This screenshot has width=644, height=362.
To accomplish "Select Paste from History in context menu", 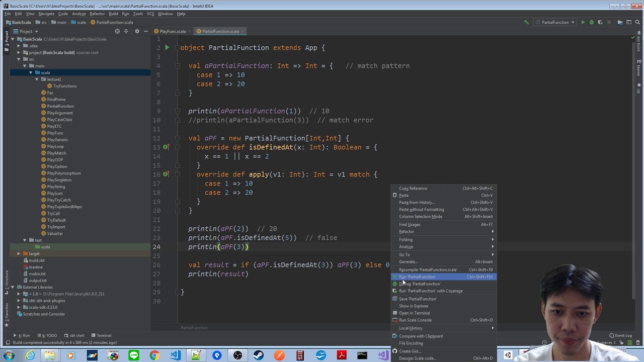I will coord(444,202).
